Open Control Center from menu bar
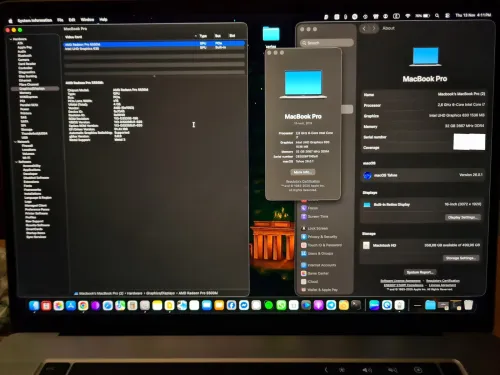Image resolution: width=500 pixels, height=375 pixels. [447, 16]
